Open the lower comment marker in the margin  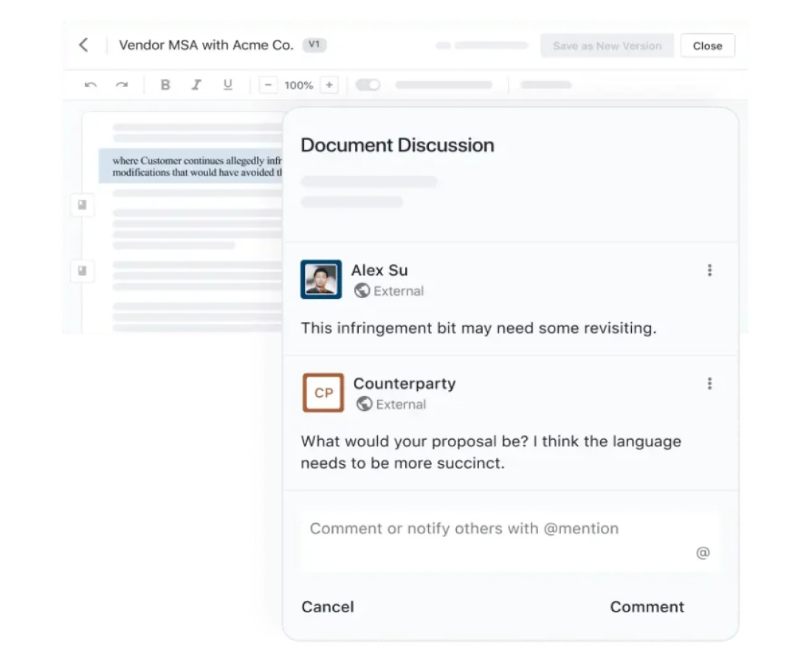pyautogui.click(x=82, y=271)
